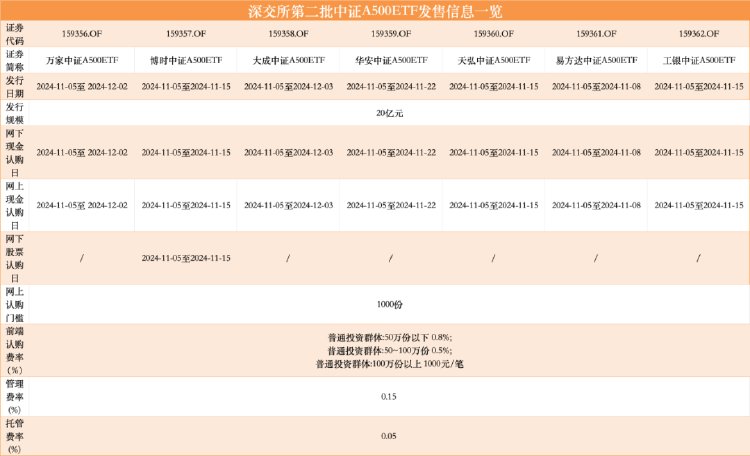Click 发行日期 date in 华安 column
Screen dimensions: 750x456
pos(391,87)
